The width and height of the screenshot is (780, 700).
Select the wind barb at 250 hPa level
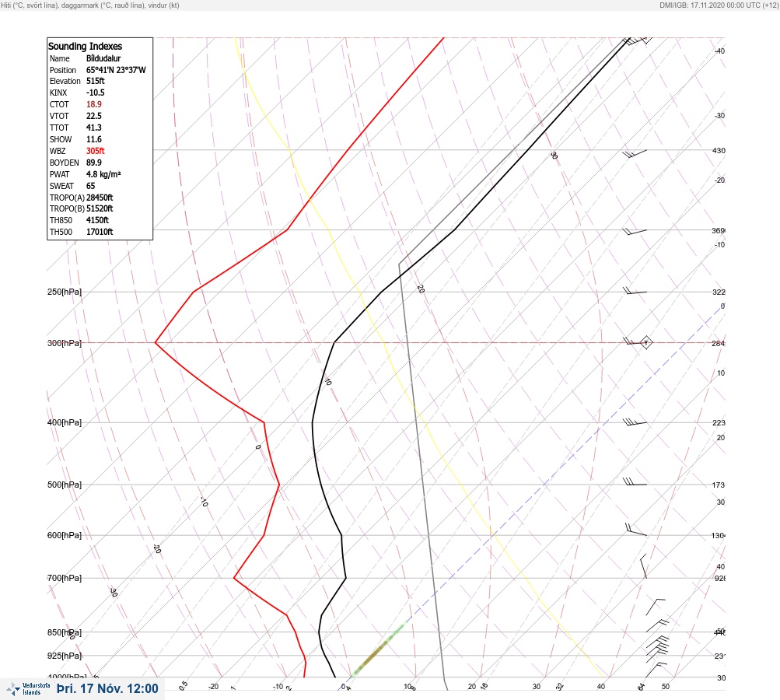[635, 291]
